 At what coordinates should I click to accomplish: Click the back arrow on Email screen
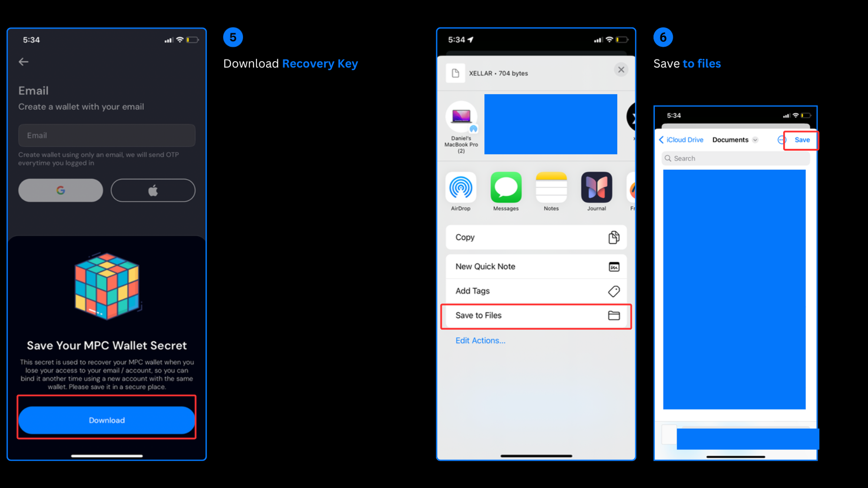(24, 62)
